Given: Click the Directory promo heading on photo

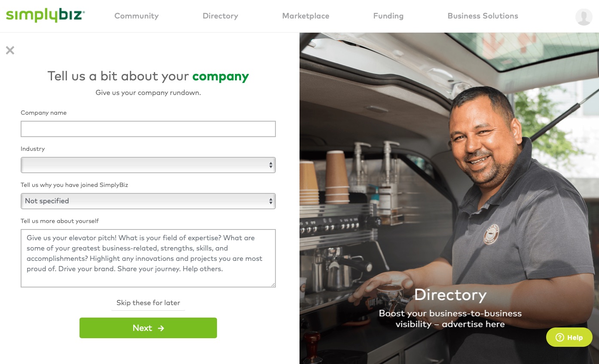Looking at the screenshot, I should [x=450, y=295].
